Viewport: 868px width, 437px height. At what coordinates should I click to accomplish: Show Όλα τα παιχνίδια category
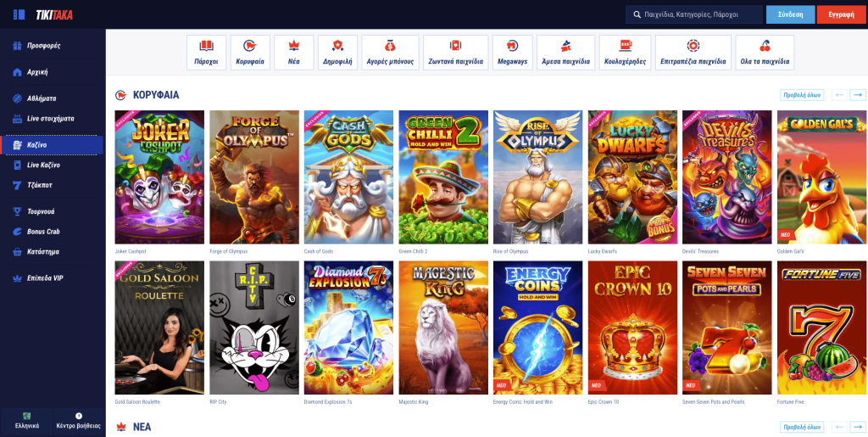tap(764, 53)
